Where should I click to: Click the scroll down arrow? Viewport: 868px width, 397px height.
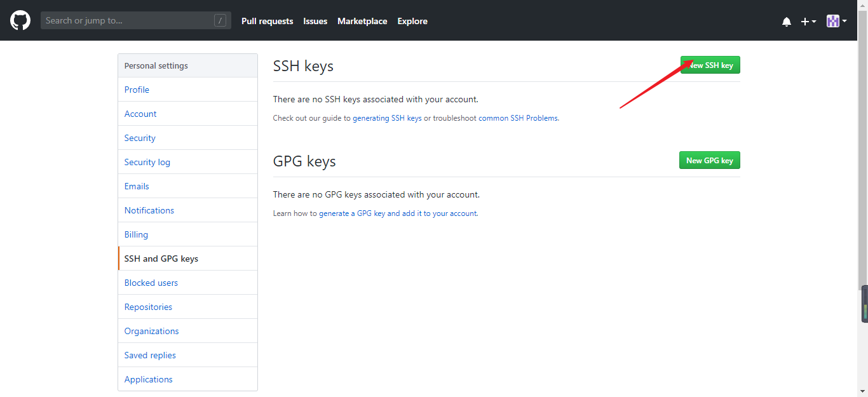click(x=862, y=391)
